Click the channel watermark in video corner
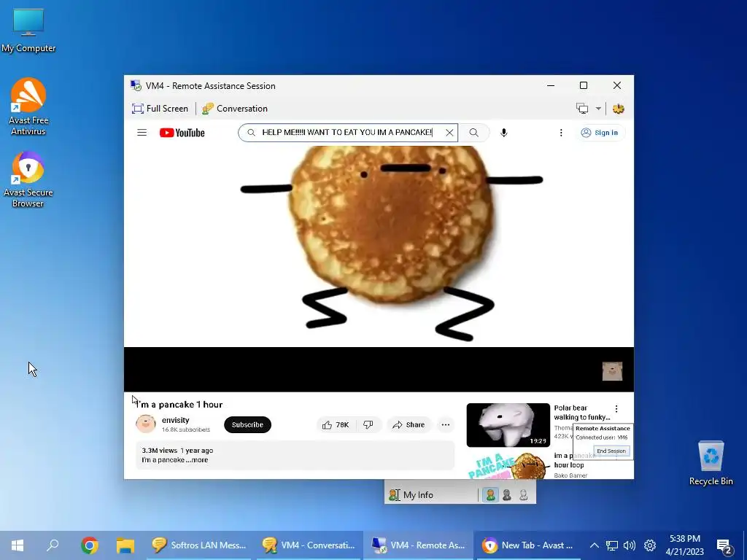 point(612,371)
